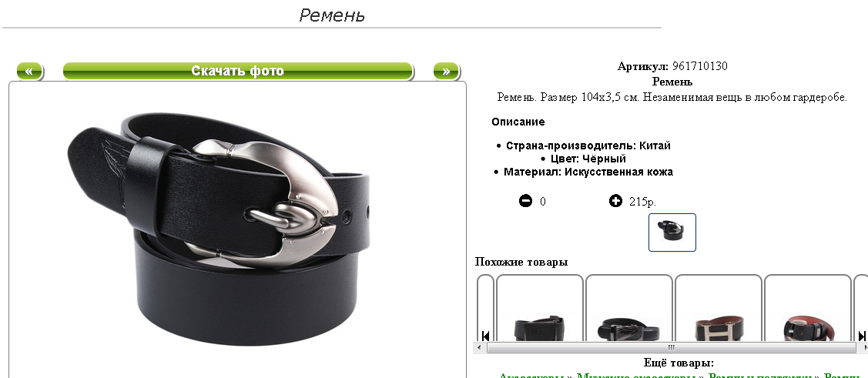Jump to last similar item with skip-forward icon

(862, 336)
